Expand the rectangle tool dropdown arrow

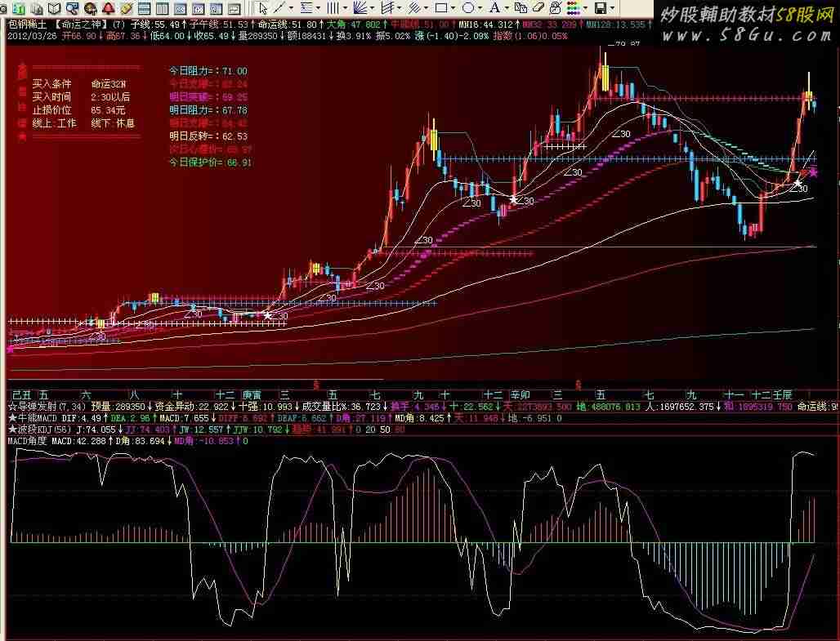tap(454, 8)
